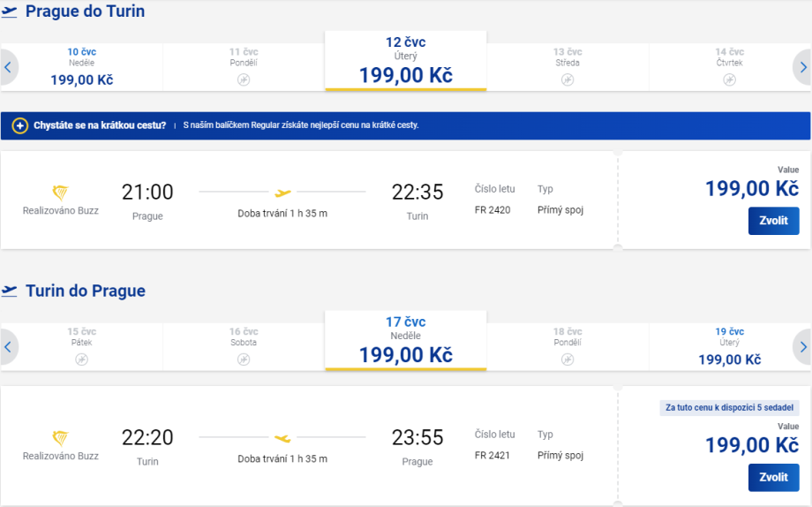Show earlier return dates with left arrow
The width and height of the screenshot is (812, 507).
point(8,347)
